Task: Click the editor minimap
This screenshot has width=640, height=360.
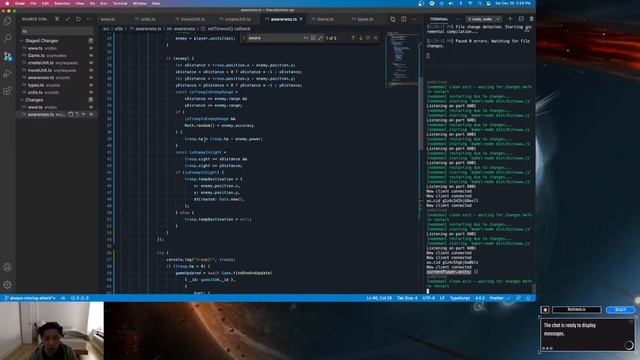Action: (402, 60)
